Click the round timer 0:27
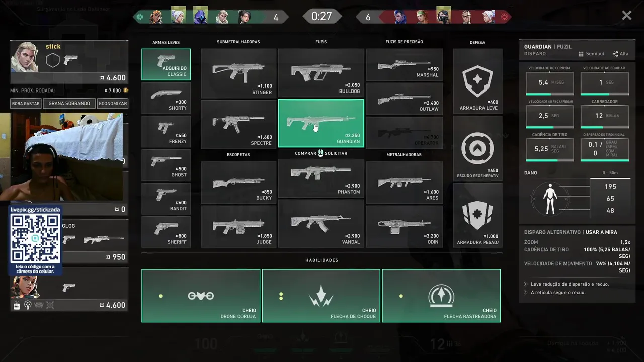The image size is (644, 362). (321, 16)
